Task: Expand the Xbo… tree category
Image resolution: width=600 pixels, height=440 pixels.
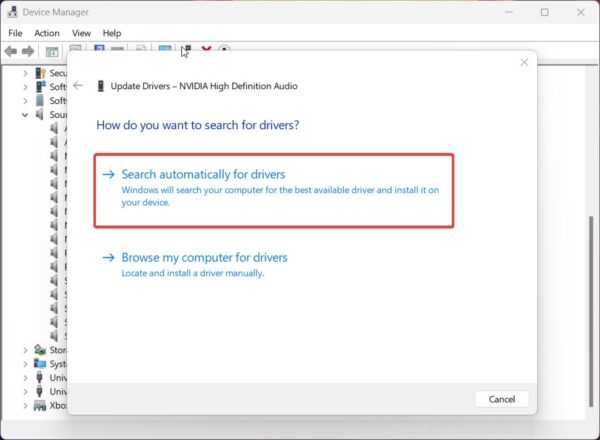Action: click(x=25, y=405)
